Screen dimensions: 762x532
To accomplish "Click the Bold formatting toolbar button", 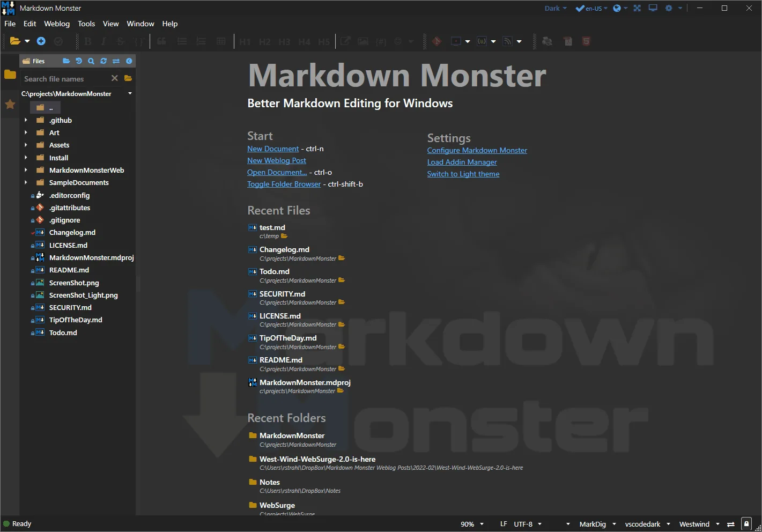I will click(x=88, y=41).
